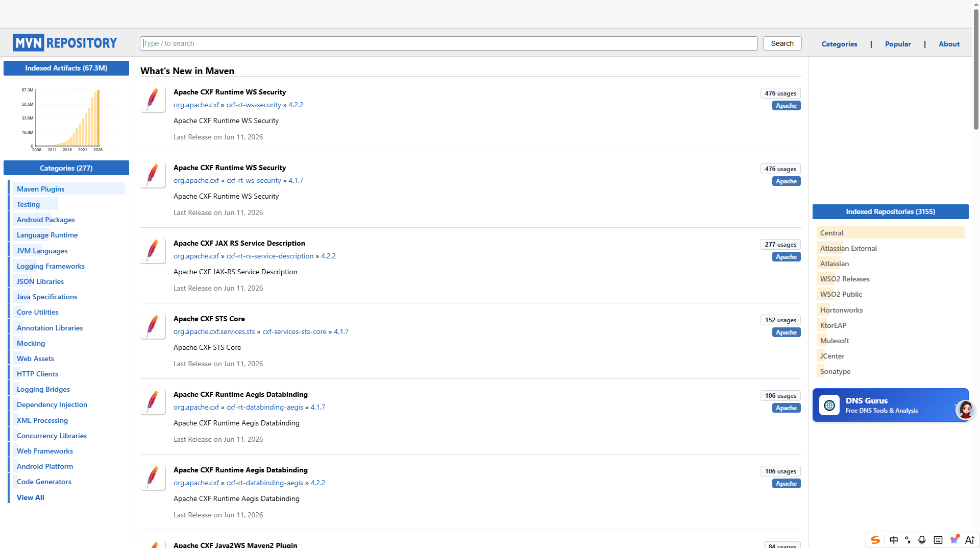The image size is (980, 548).
Task: Click the cxf-services-sts-core artifact link
Action: [294, 331]
